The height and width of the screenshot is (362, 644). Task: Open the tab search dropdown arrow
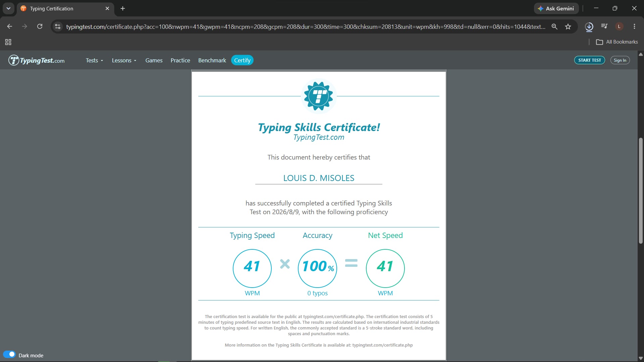point(8,8)
